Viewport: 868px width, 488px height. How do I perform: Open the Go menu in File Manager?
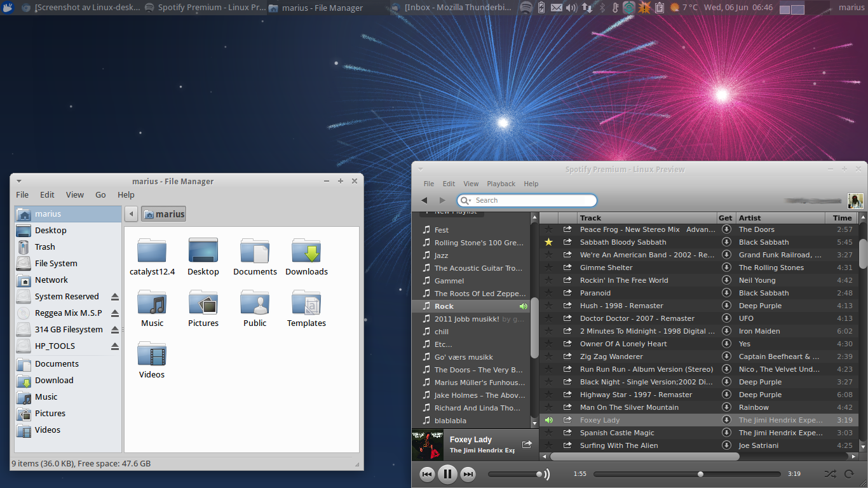[x=100, y=195]
